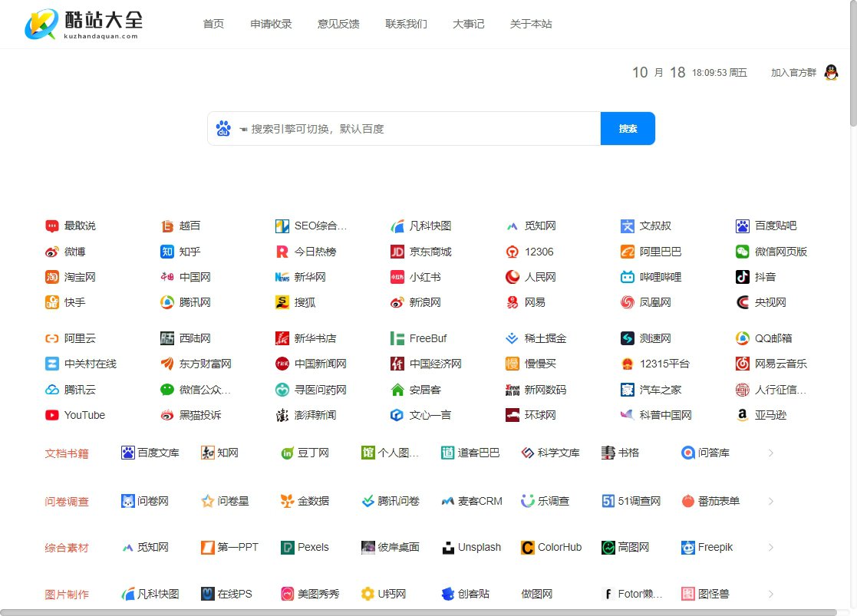The height and width of the screenshot is (616, 857).
Task: Open the Freepik link
Action: pos(707,548)
